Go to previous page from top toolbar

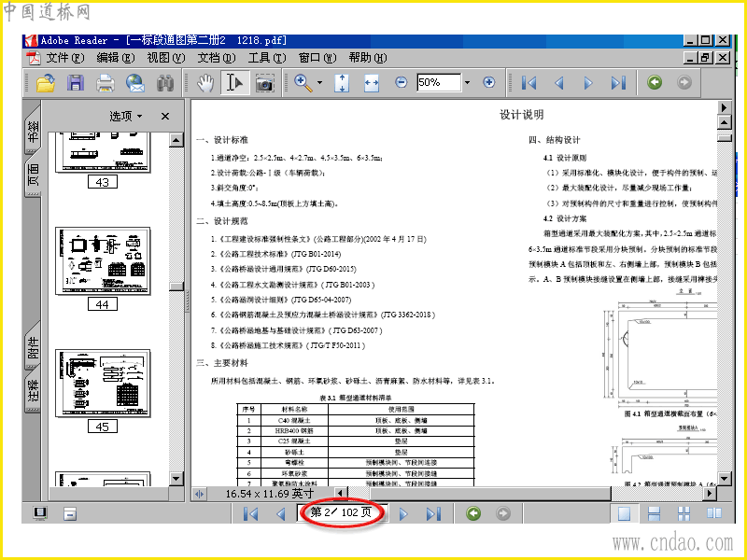(x=559, y=83)
